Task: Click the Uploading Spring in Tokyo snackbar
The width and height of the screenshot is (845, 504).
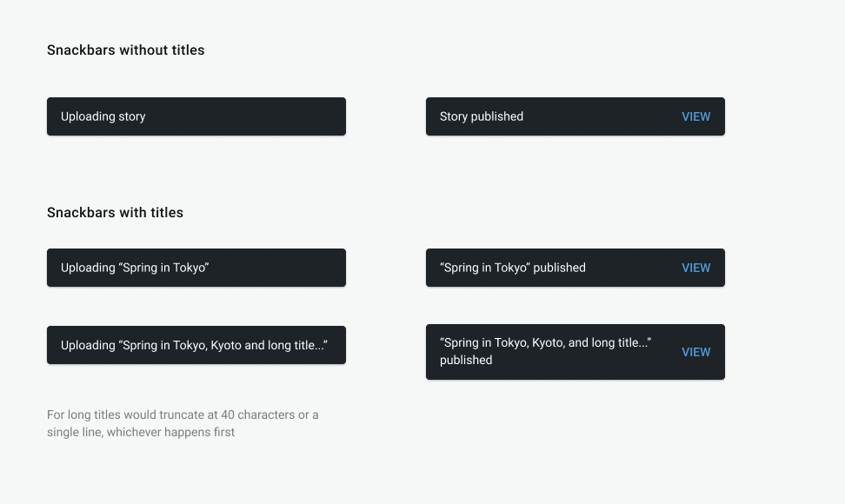Action: click(x=196, y=268)
